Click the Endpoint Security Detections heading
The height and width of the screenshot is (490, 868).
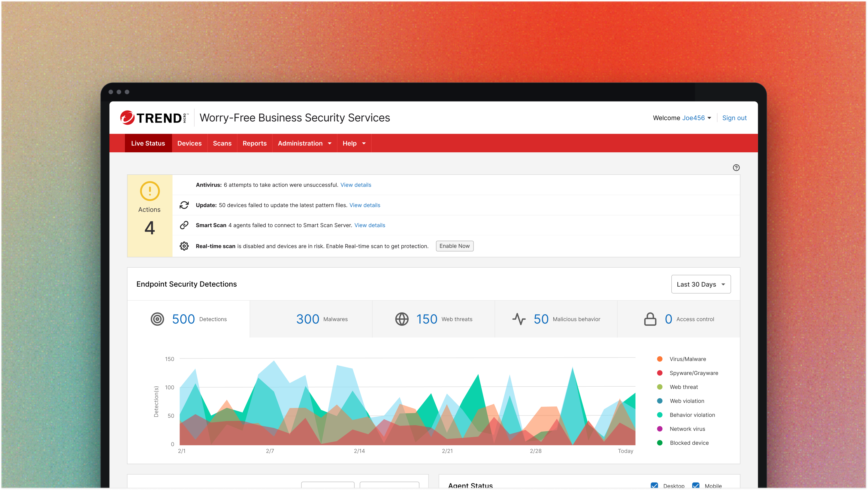tap(186, 284)
